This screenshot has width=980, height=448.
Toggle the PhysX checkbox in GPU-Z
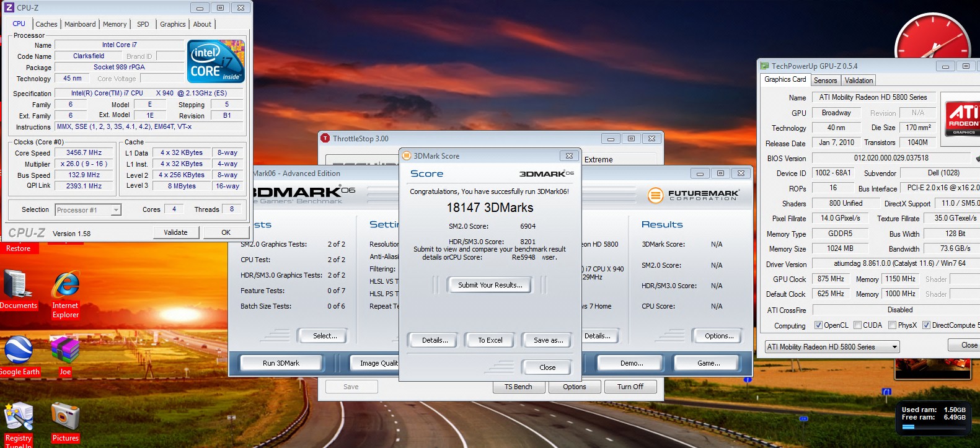(x=892, y=325)
